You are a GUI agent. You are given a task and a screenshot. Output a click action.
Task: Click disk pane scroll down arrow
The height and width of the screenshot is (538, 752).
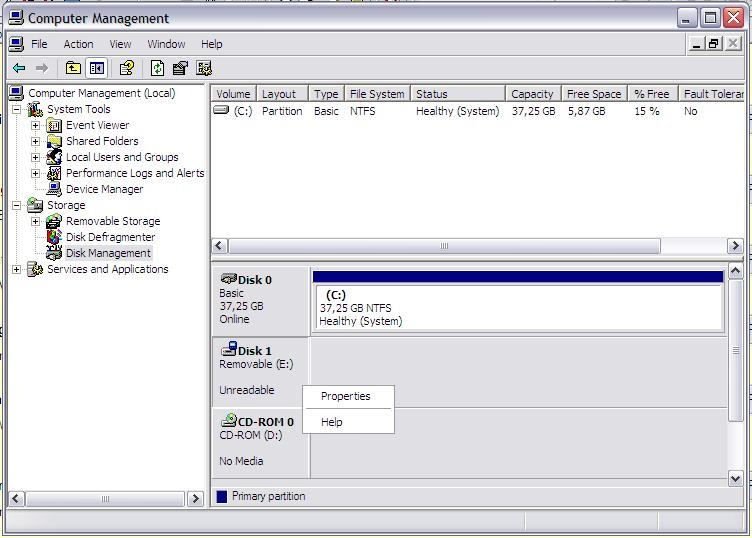[736, 478]
